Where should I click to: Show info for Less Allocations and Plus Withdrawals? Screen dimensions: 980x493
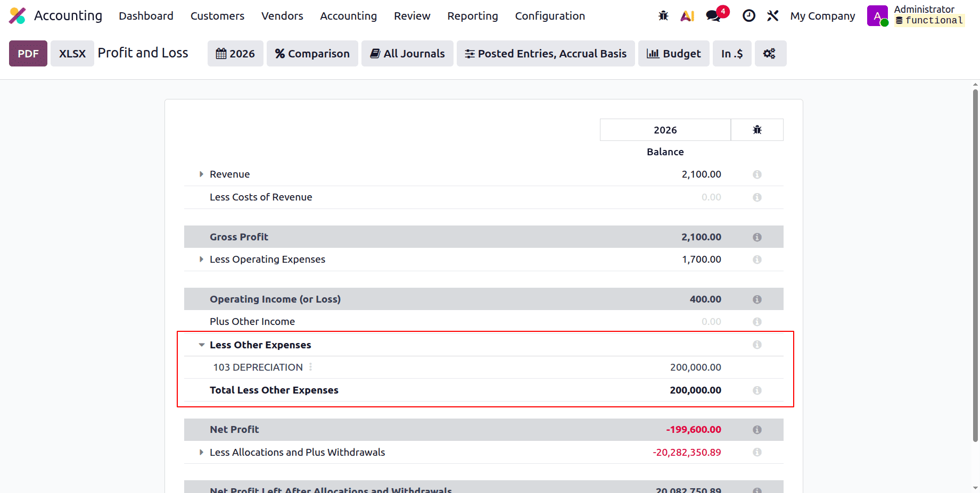(757, 452)
